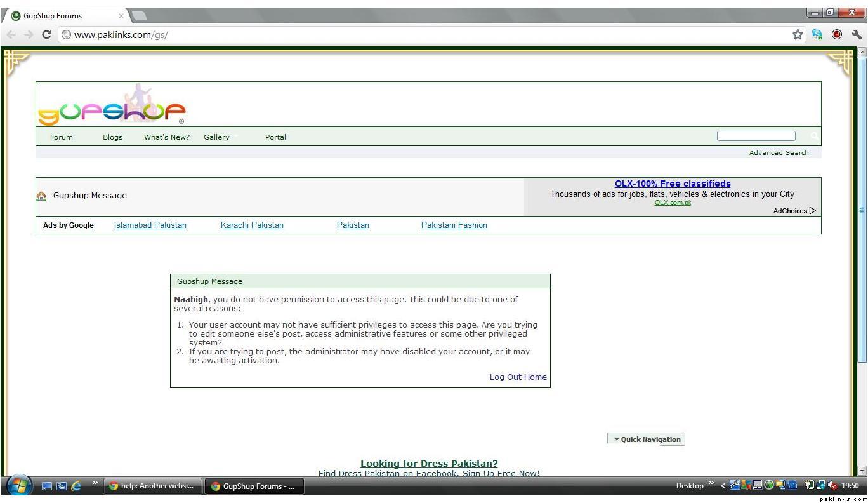This screenshot has width=868, height=503.
Task: Expand the quick launch overflow chevron
Action: pos(95,484)
